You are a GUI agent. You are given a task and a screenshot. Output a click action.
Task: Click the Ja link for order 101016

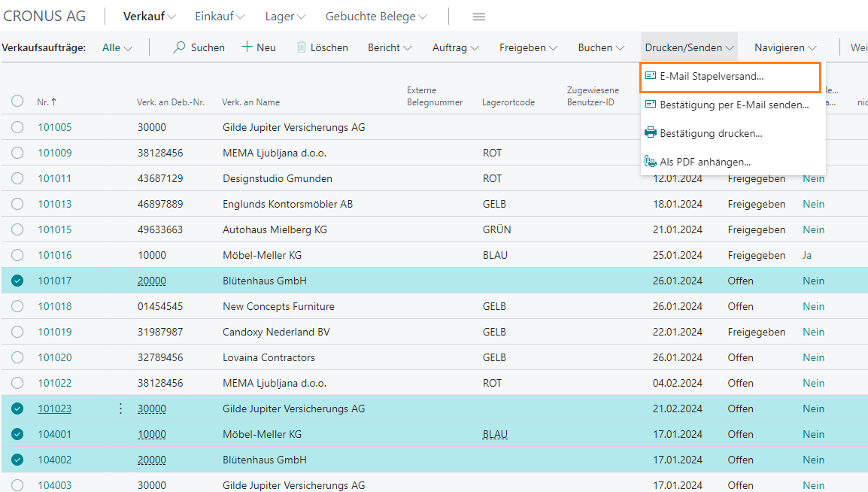coord(807,255)
